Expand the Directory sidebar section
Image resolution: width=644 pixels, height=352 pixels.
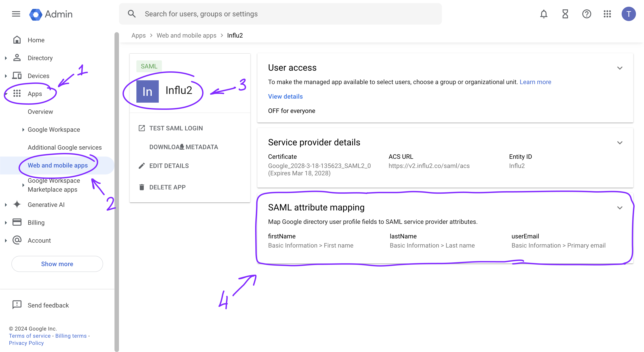tap(6, 58)
